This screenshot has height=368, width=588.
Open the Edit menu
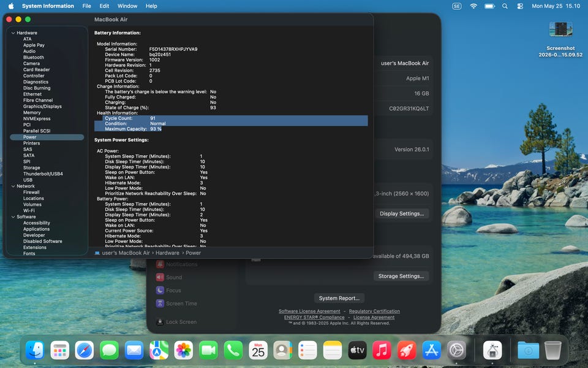click(104, 6)
